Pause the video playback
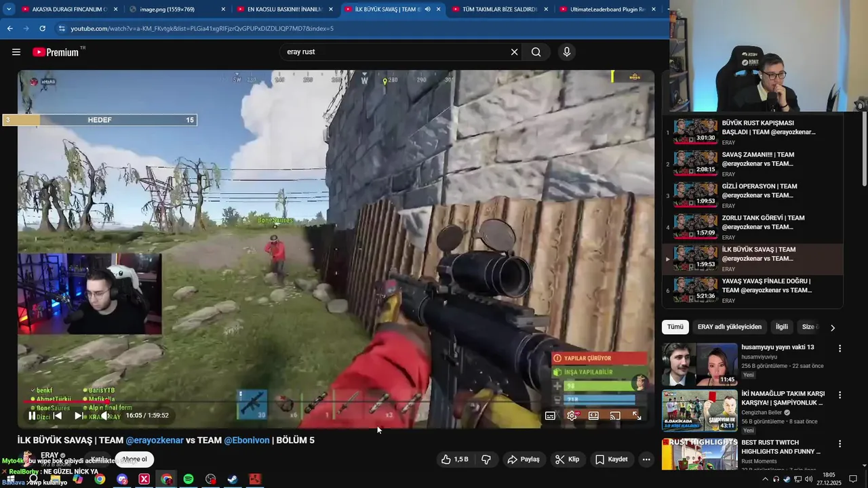868x488 pixels. click(x=32, y=416)
